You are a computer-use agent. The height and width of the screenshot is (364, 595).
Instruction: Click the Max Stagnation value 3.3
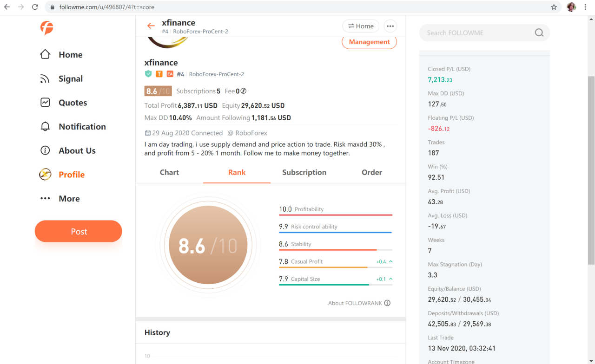(x=432, y=275)
